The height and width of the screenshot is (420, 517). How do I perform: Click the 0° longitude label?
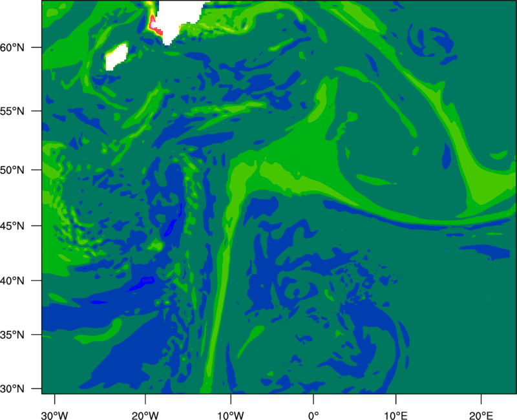[x=313, y=415]
